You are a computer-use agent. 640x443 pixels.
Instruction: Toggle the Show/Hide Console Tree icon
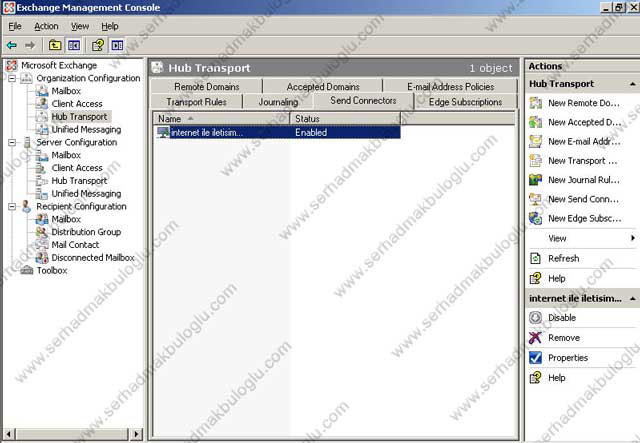coord(74,45)
